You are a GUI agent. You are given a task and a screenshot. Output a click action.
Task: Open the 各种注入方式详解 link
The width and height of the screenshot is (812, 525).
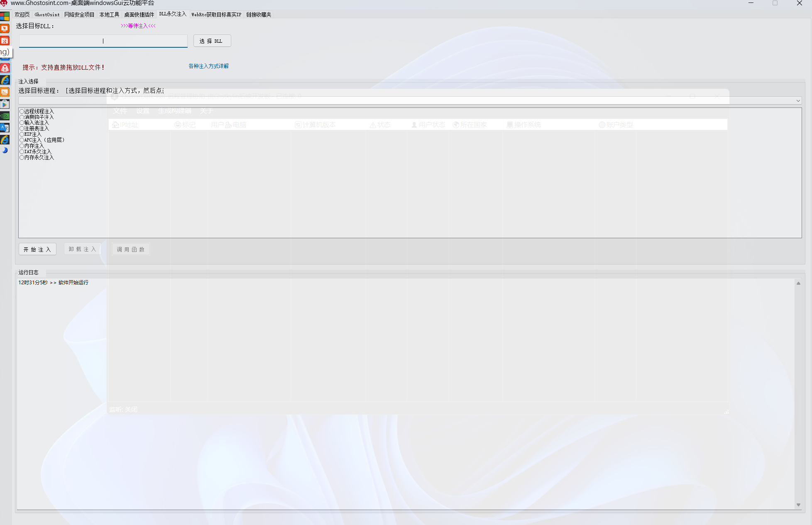pos(208,66)
